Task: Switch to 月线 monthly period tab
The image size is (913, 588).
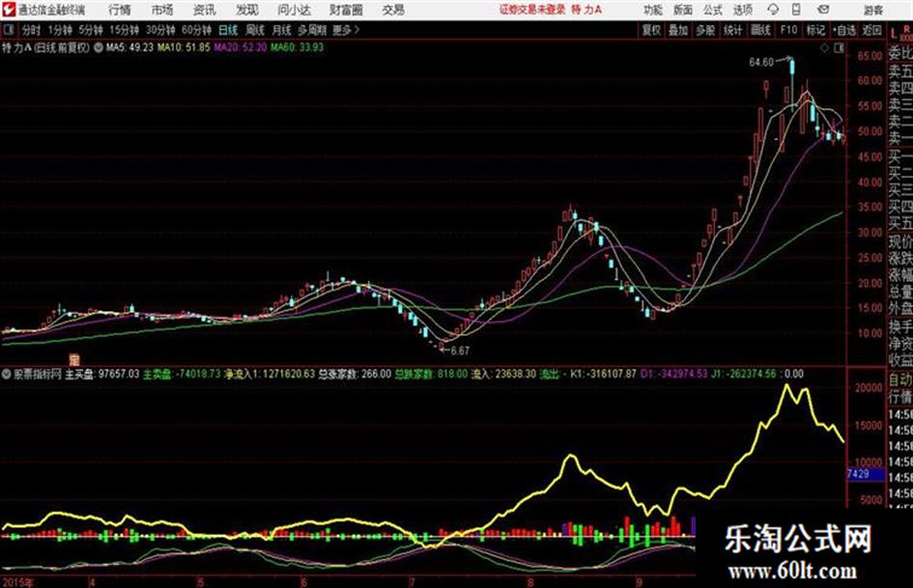Action: 282,30
